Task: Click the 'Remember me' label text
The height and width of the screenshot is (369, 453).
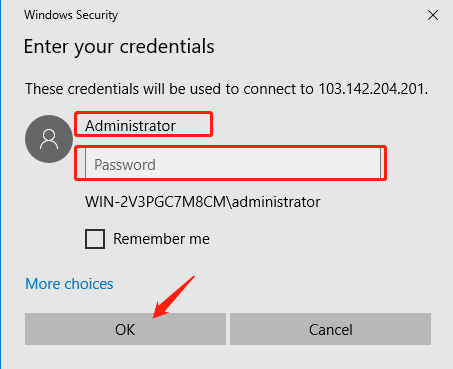Action: point(161,239)
